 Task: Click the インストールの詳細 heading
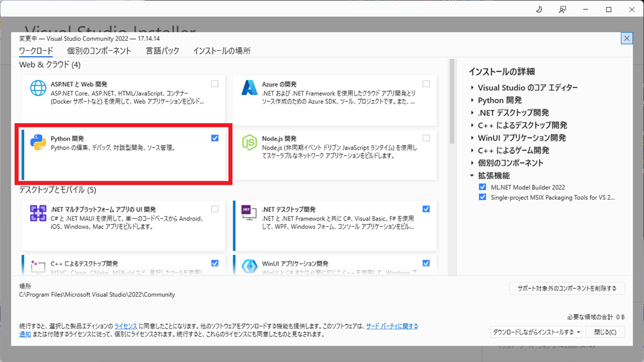(x=502, y=72)
